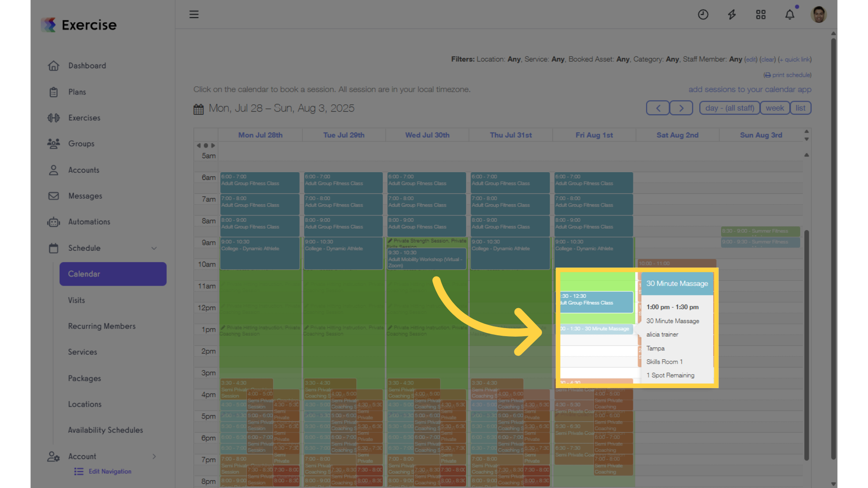Open the Mon Jul 28th day header
Viewport: 868px width, 488px height.
tap(260, 135)
